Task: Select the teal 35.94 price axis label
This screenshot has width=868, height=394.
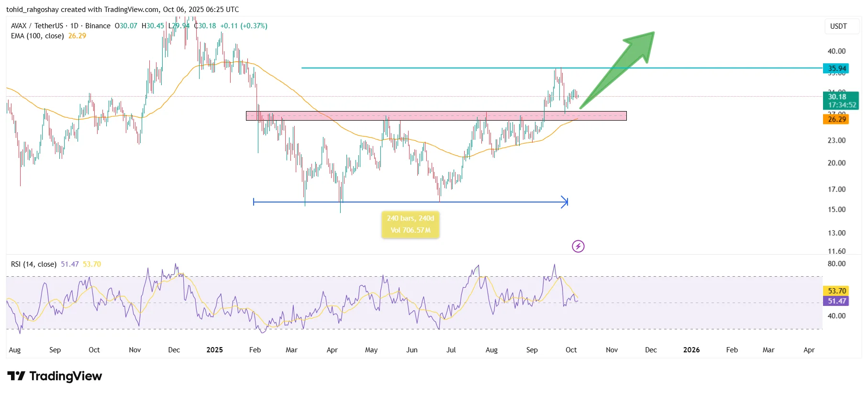Action: click(x=835, y=68)
